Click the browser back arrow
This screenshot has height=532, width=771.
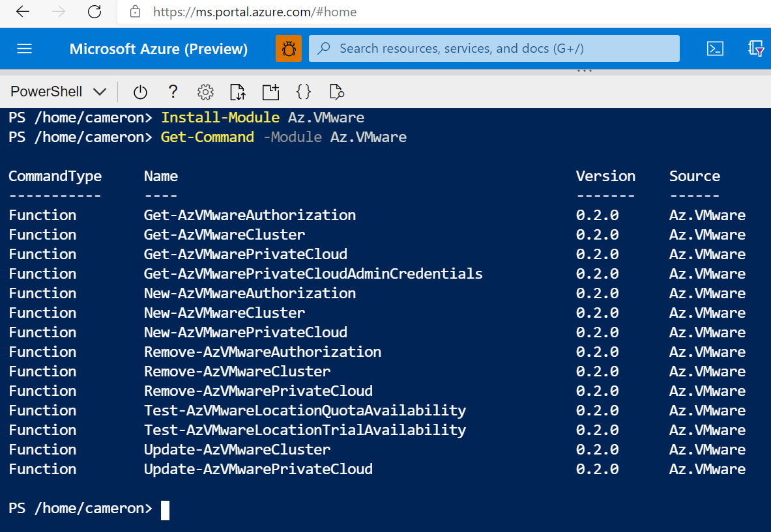(x=22, y=11)
